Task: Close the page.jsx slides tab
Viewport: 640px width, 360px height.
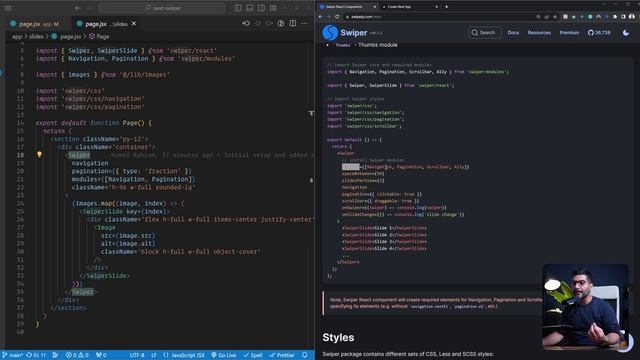Action: pos(134,24)
